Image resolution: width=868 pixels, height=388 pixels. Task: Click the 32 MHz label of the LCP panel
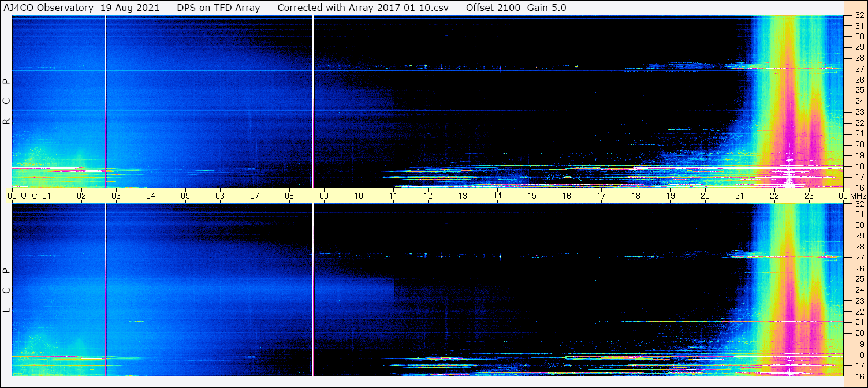(859, 204)
